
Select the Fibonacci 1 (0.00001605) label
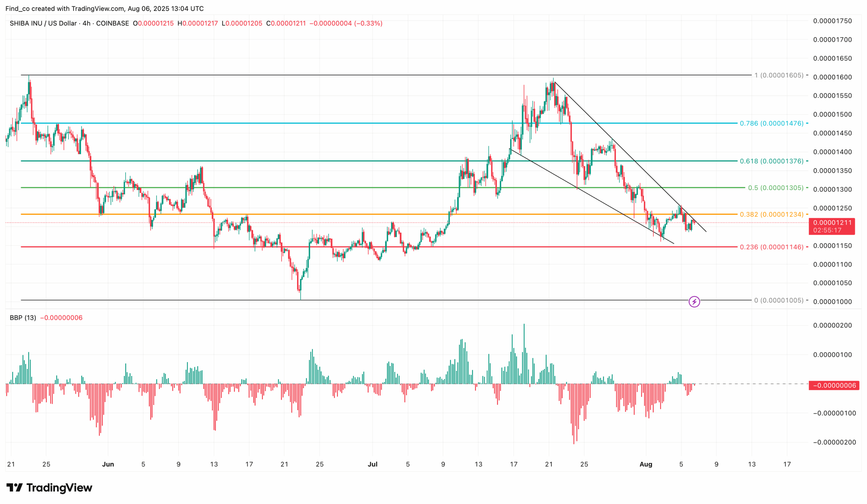click(x=779, y=75)
